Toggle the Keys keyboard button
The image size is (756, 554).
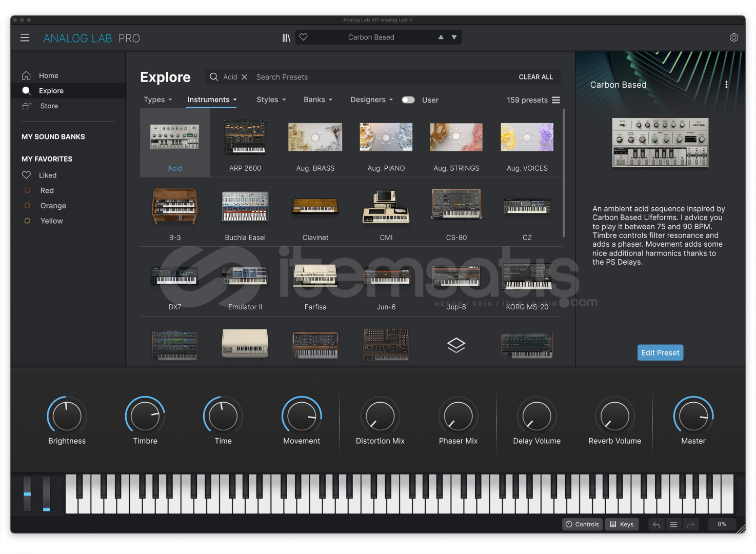coord(622,524)
